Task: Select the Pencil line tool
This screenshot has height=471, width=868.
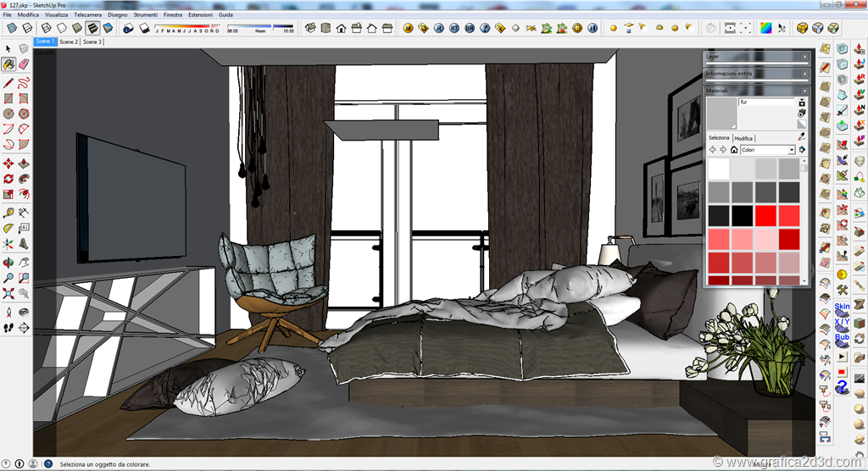Action: click(8, 83)
